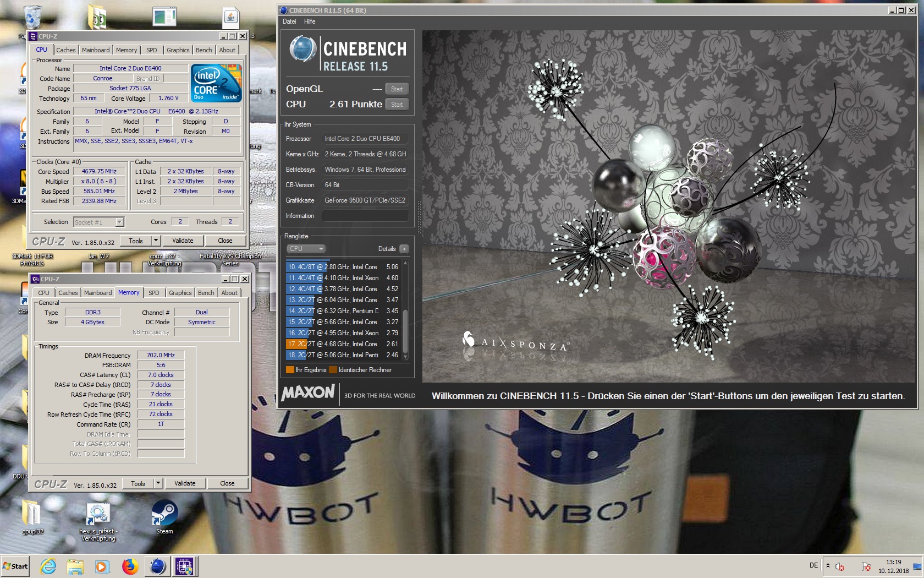Image resolution: width=924 pixels, height=578 pixels.
Task: Click the Details label in Rangliste
Action: pyautogui.click(x=387, y=249)
